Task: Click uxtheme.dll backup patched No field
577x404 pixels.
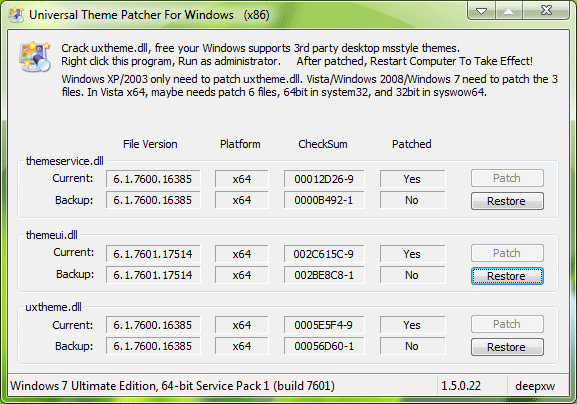Action: (x=413, y=346)
